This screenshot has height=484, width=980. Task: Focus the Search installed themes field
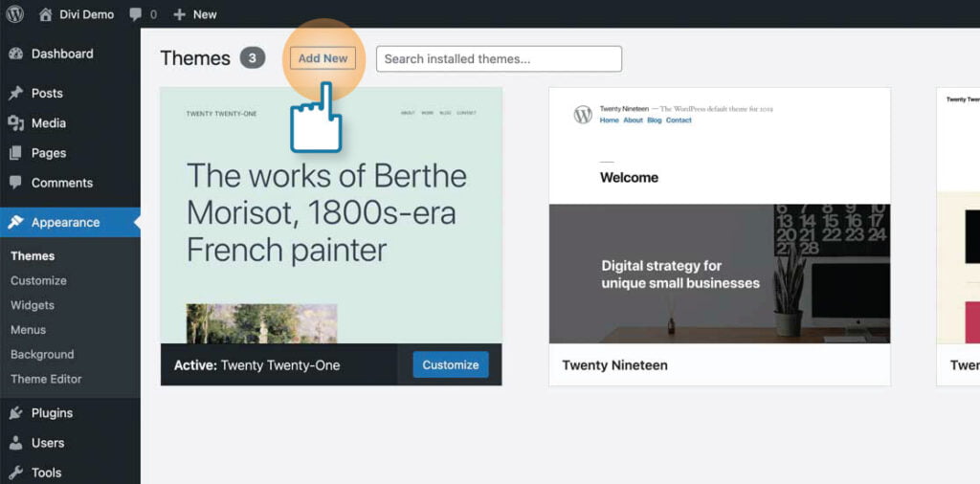pyautogui.click(x=499, y=58)
